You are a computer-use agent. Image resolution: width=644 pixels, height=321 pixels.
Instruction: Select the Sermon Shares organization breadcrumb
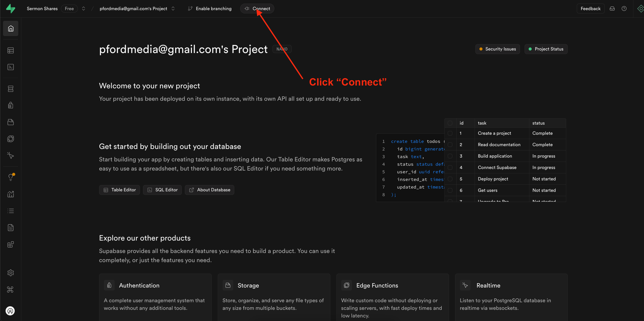[x=42, y=8]
